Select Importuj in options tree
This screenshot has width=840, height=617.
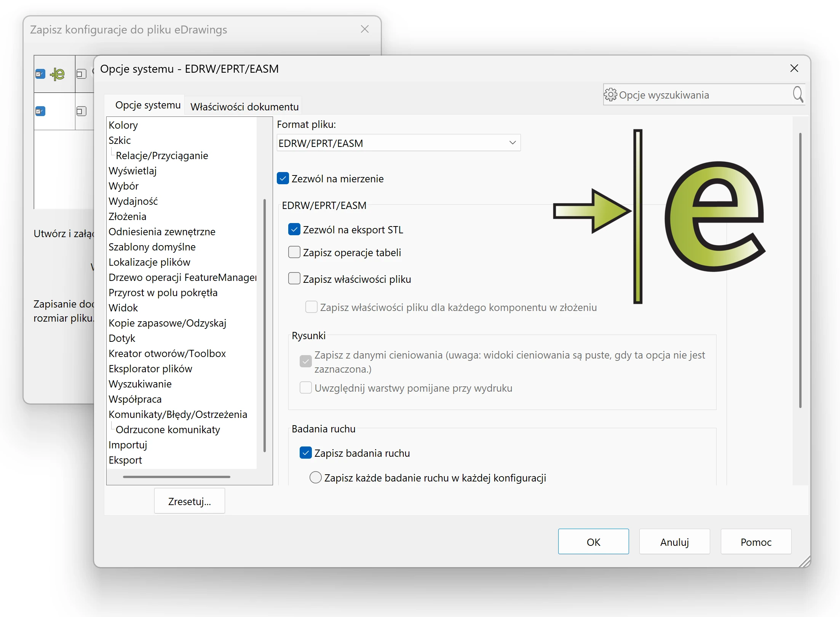click(x=128, y=445)
